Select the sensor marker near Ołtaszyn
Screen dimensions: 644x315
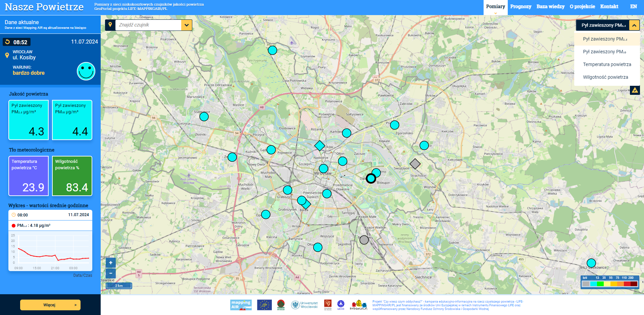pyautogui.click(x=318, y=247)
